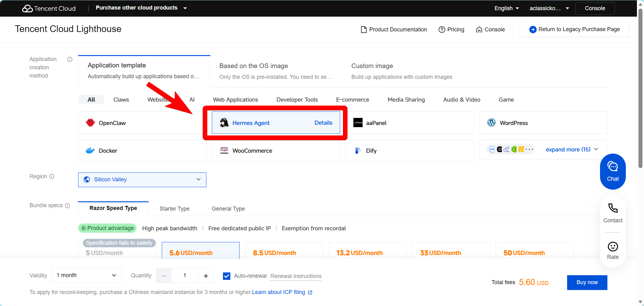
Task: Select the All category filter
Action: click(x=91, y=100)
